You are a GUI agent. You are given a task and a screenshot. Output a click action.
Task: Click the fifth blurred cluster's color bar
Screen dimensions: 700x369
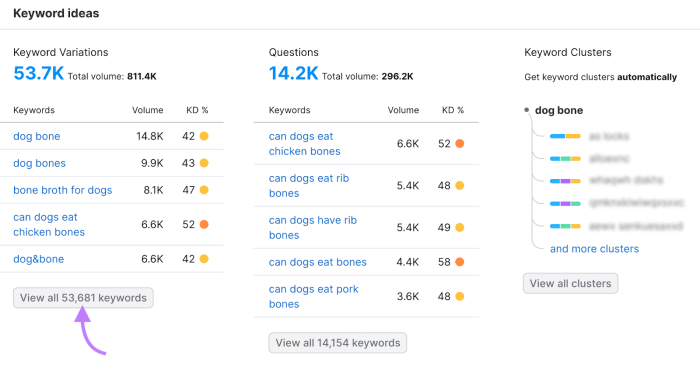(x=565, y=226)
